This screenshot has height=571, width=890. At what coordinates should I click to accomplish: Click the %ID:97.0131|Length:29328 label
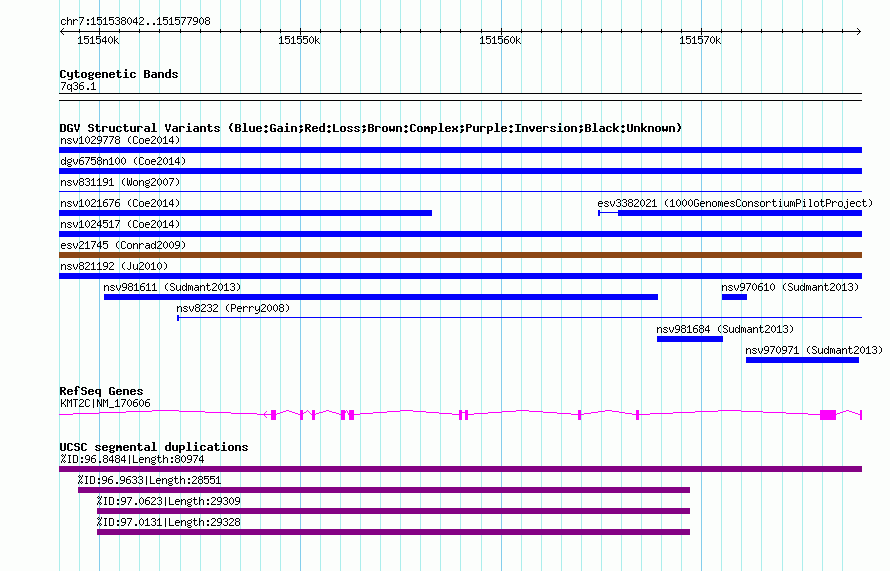pyautogui.click(x=169, y=522)
